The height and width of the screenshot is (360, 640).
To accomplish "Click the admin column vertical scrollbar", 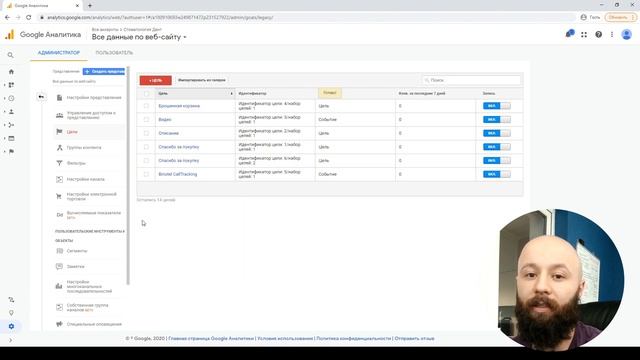I will pyautogui.click(x=128, y=176).
